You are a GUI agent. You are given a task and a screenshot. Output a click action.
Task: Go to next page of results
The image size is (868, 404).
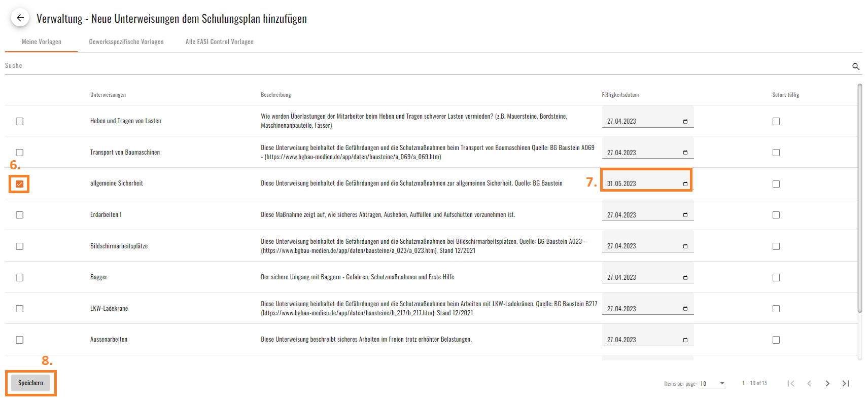(x=827, y=383)
